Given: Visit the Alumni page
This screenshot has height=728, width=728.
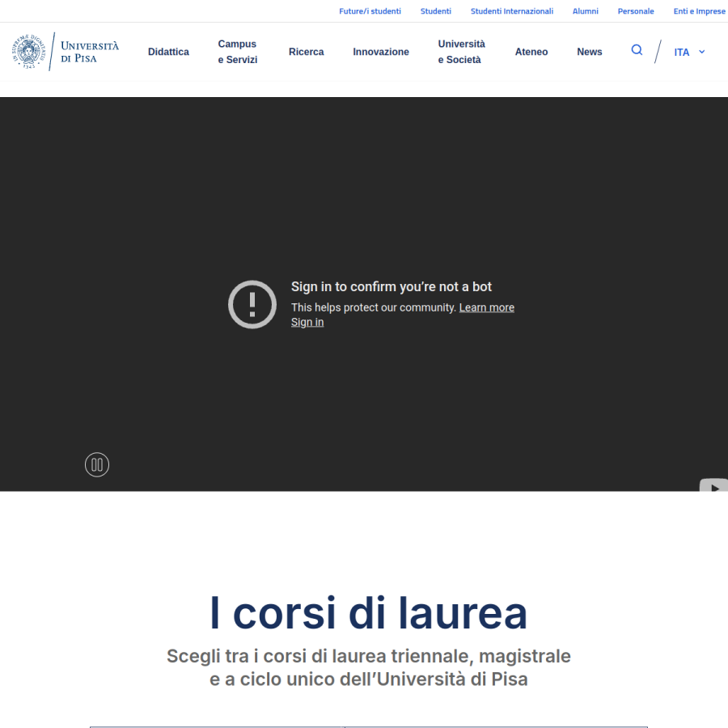Looking at the screenshot, I should [585, 11].
